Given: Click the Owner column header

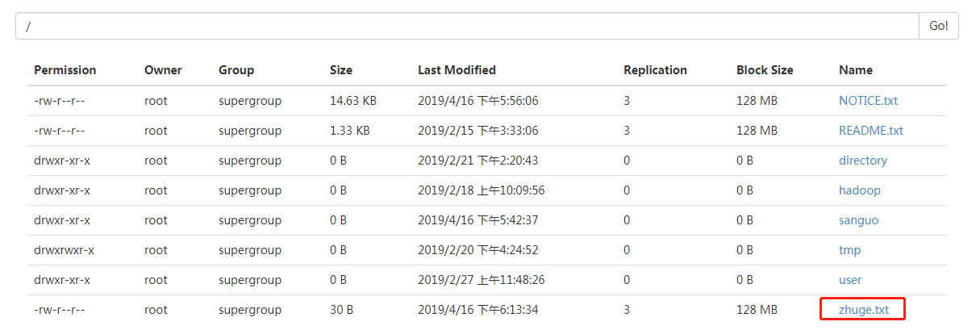Looking at the screenshot, I should click(x=163, y=70).
